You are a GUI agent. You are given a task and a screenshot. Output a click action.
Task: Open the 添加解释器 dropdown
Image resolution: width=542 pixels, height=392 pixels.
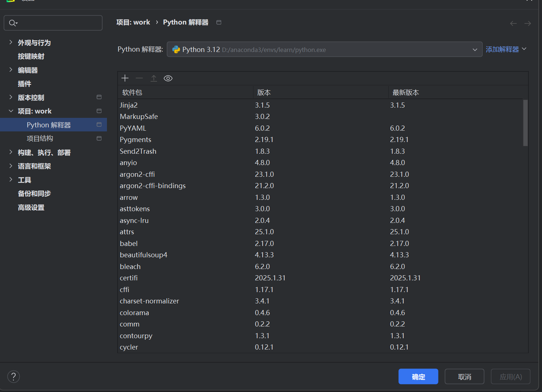506,49
